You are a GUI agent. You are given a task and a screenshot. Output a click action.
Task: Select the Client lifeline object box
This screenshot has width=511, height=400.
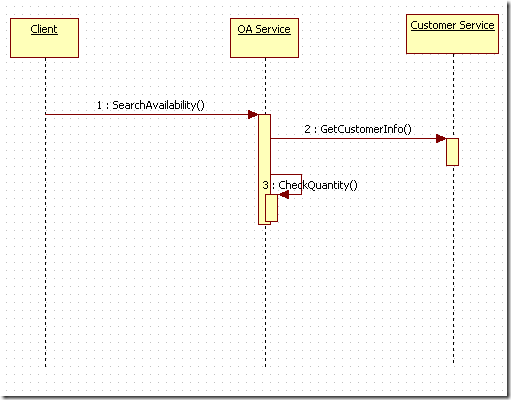click(44, 38)
